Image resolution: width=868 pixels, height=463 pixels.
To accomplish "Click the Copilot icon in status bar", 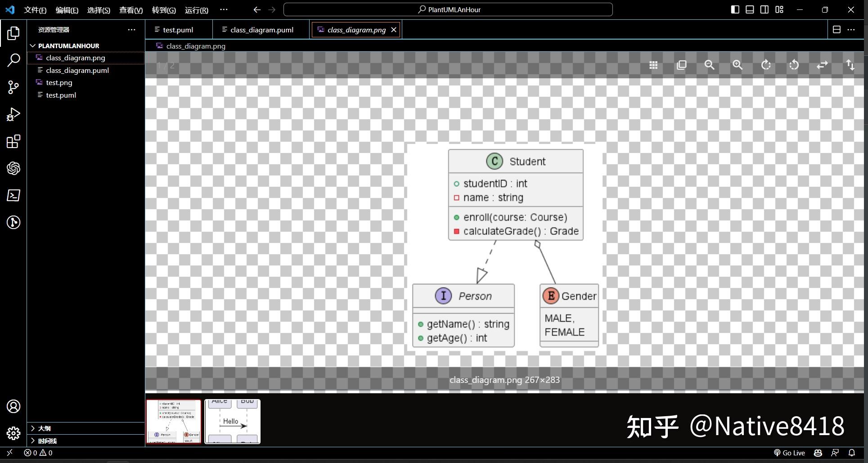I will 818,453.
